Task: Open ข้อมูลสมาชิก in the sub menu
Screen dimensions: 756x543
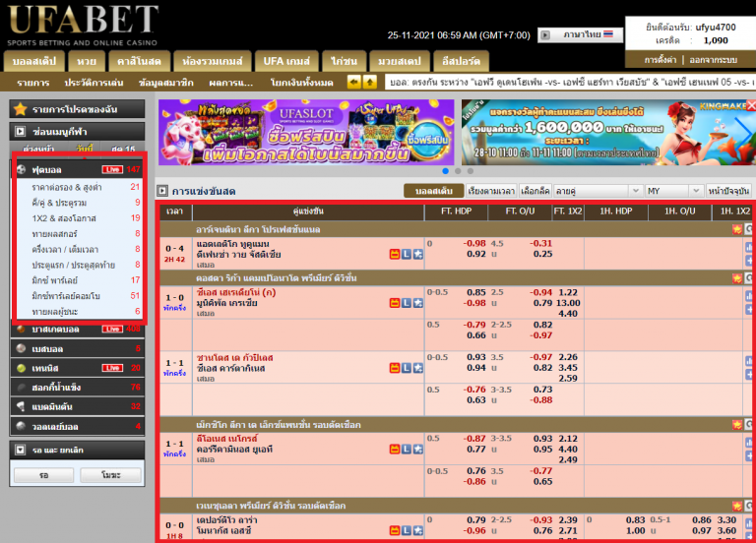Action: [165, 83]
